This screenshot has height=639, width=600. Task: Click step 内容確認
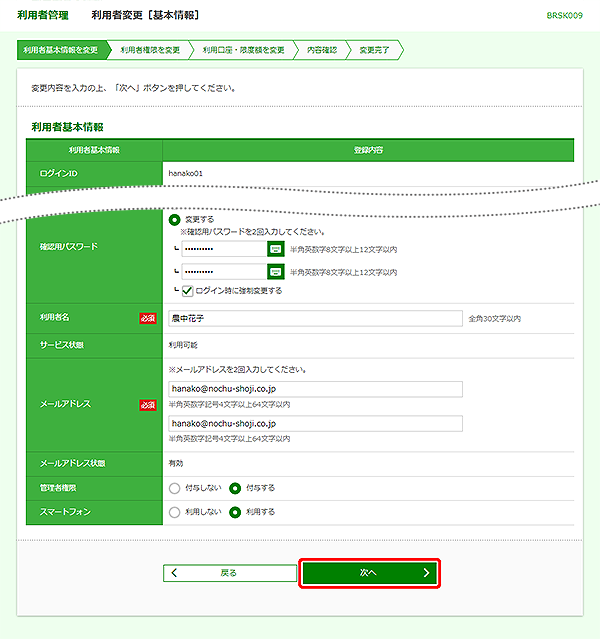click(x=322, y=50)
